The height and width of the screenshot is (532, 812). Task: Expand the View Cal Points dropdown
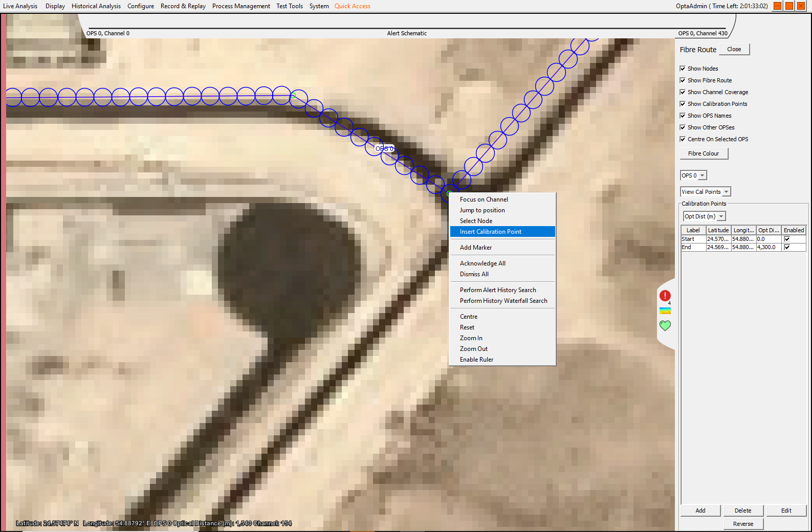click(x=705, y=192)
